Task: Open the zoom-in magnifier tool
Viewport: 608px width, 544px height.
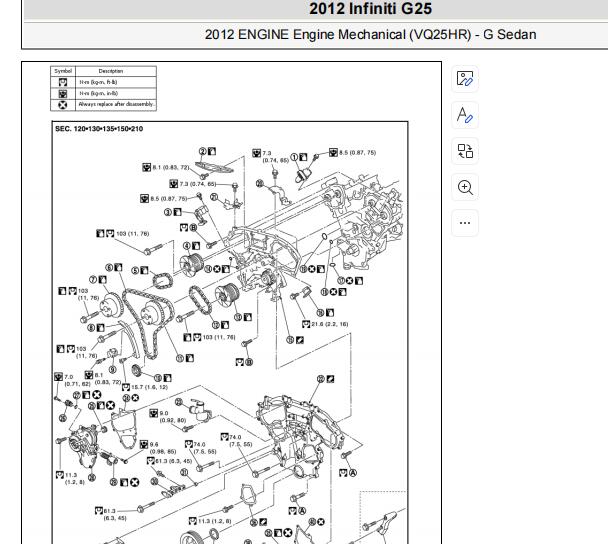Action: coord(465,187)
